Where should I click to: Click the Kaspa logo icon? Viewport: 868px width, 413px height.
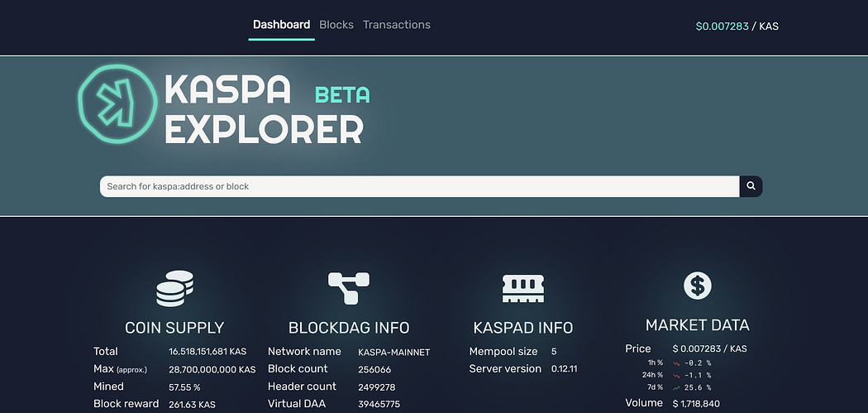click(117, 103)
